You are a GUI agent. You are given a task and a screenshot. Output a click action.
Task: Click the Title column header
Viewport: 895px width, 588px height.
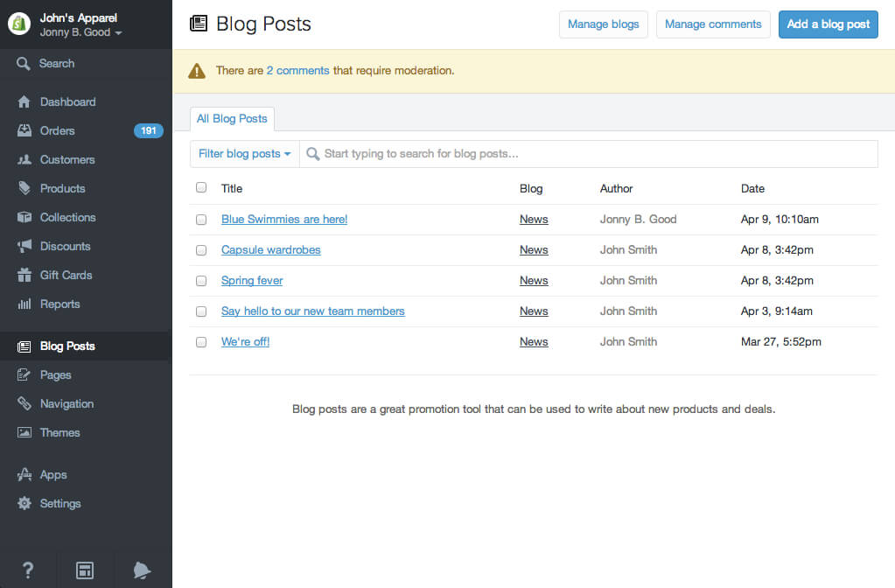coord(232,188)
